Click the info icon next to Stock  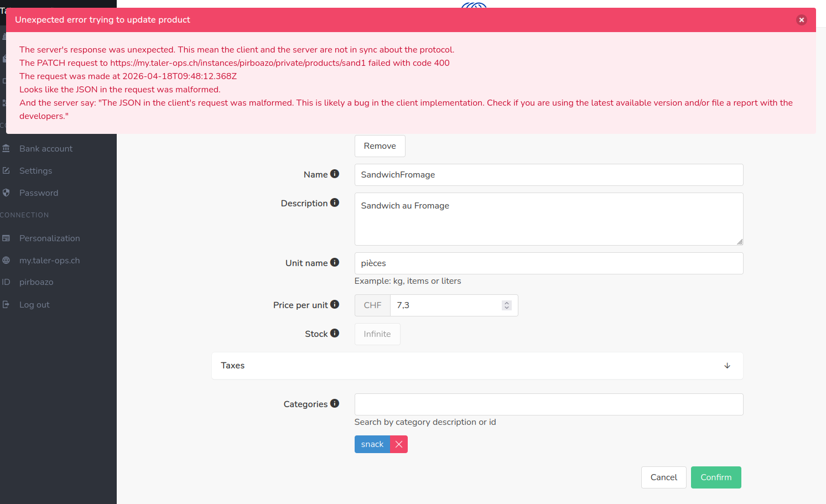[335, 333]
